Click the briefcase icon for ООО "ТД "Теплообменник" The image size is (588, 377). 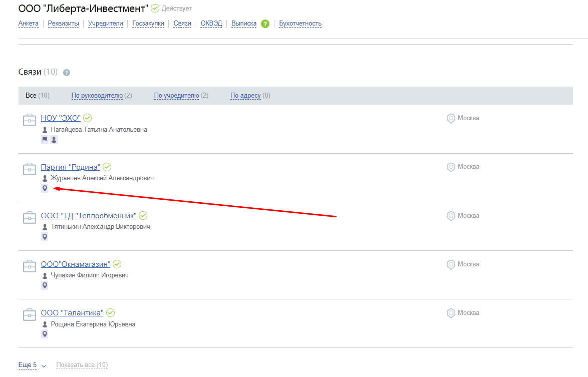tap(29, 217)
